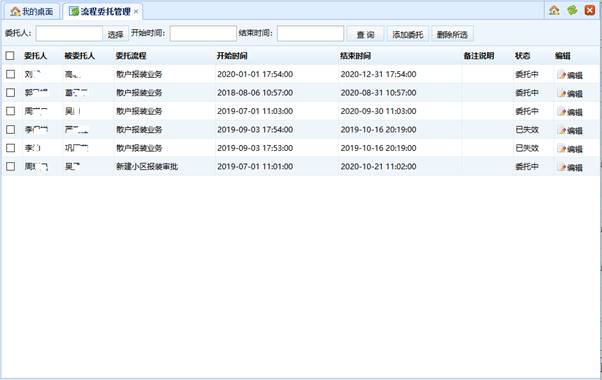Click 委托中 status in the 2020-12-31 row
Image resolution: width=602 pixels, height=380 pixels.
pyautogui.click(x=527, y=74)
